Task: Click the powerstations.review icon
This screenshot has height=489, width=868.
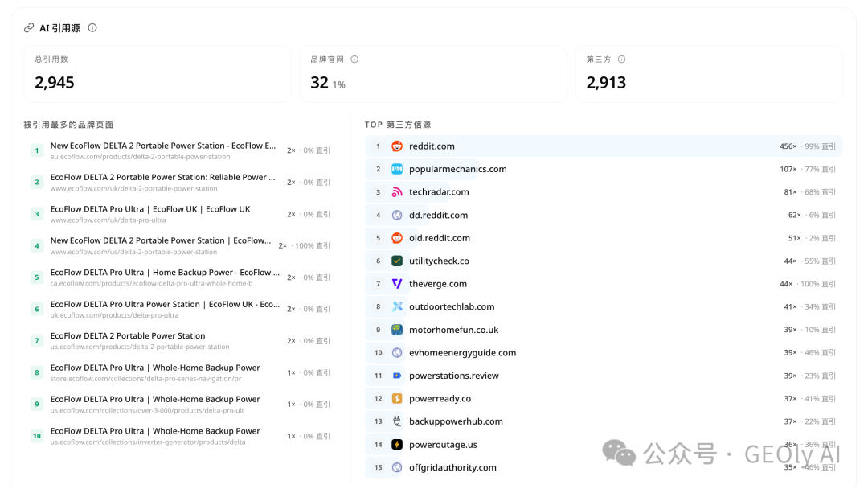Action: [397, 376]
